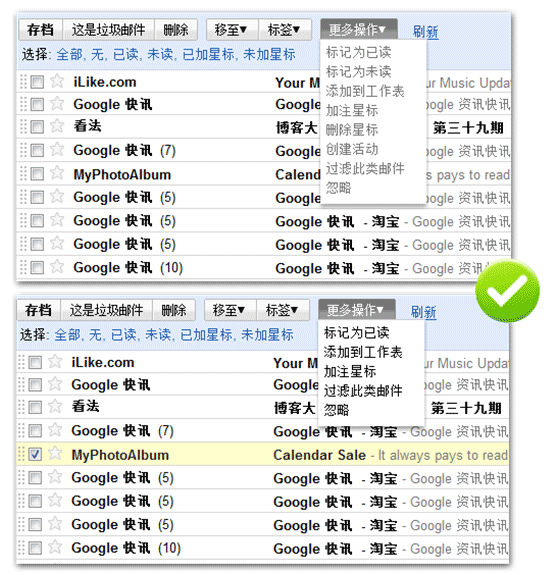558x575 pixels.
Task: Click star beside Google 快讯 (7) in lower list
Action: 55,430
